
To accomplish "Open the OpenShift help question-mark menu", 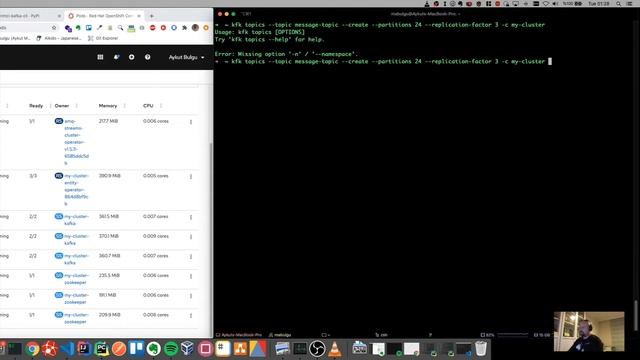I will point(147,57).
